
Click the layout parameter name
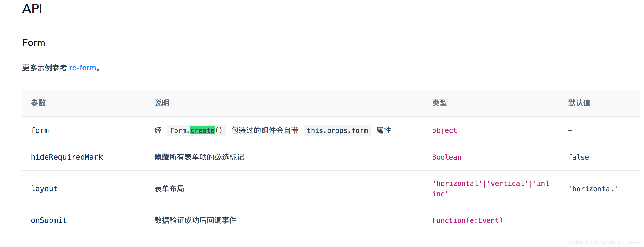pyautogui.click(x=44, y=189)
